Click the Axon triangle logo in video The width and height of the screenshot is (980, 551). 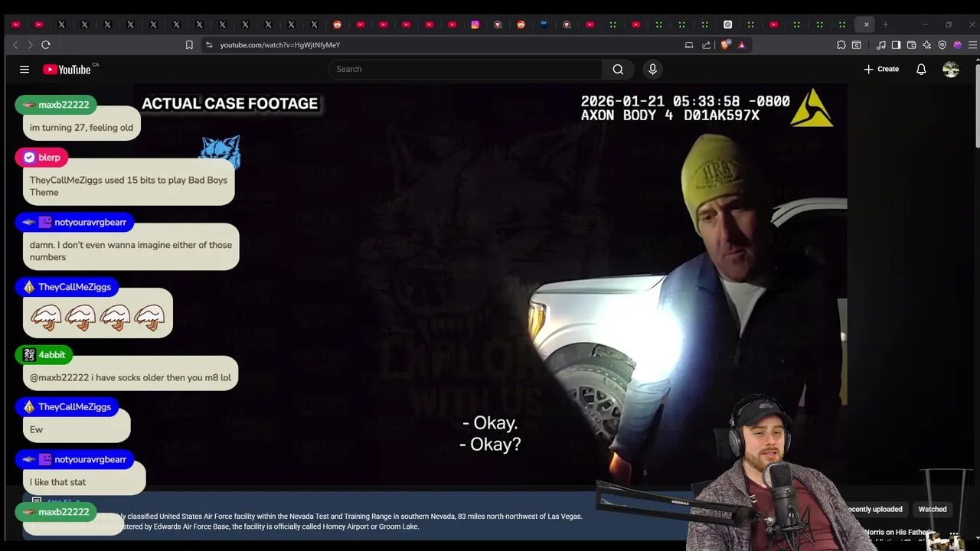tap(812, 108)
